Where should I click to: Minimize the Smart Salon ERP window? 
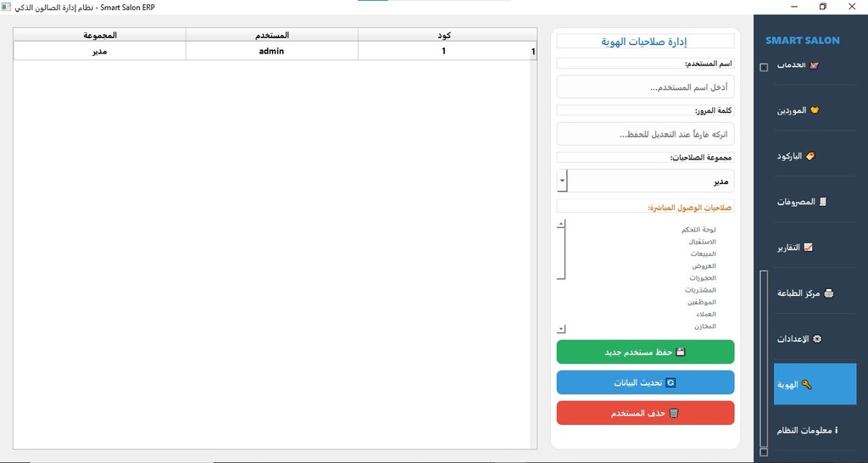pyautogui.click(x=794, y=7)
